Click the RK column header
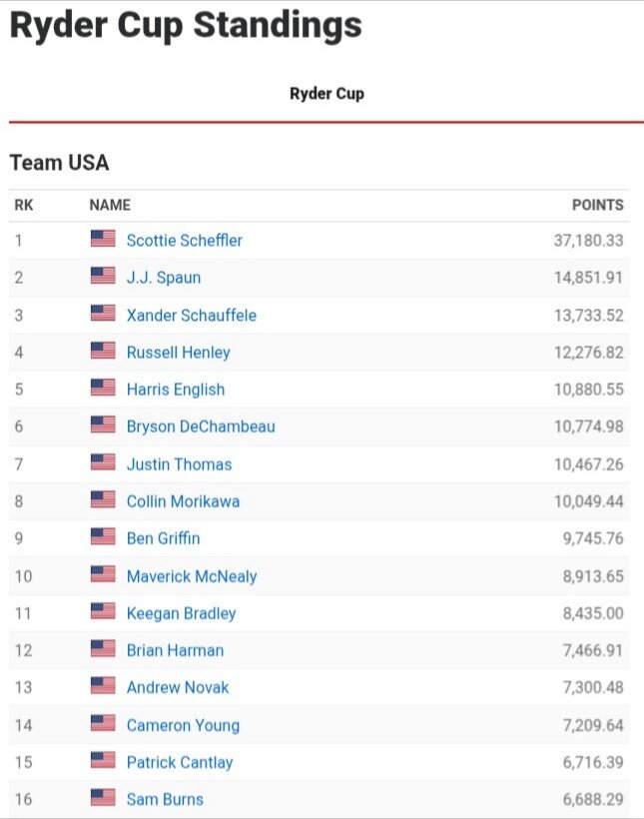Screen dimensions: 644x819 pyautogui.click(x=24, y=205)
